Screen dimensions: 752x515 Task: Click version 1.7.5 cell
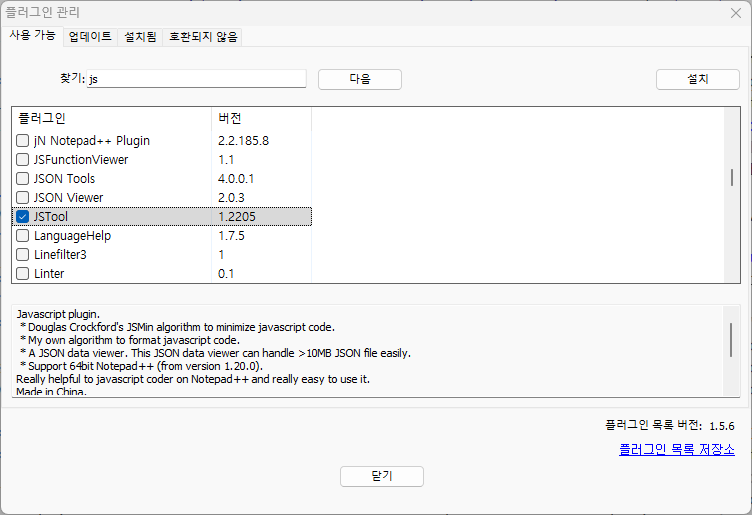click(x=231, y=235)
